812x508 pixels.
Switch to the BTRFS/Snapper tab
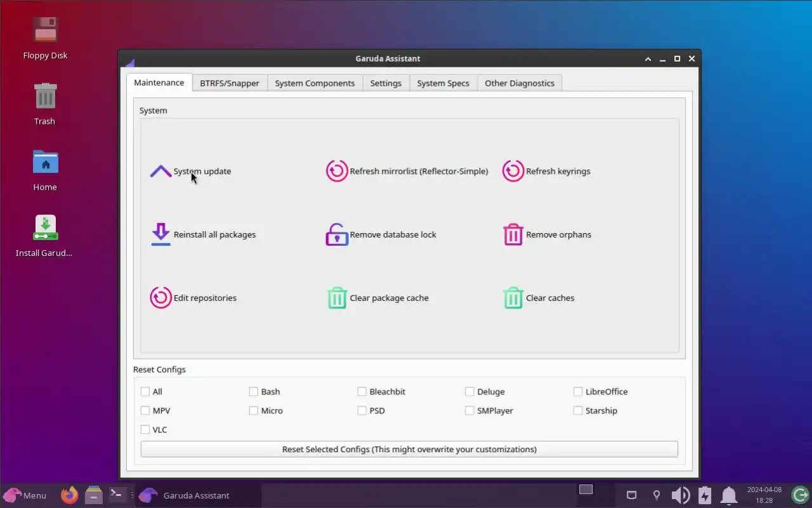pos(230,83)
